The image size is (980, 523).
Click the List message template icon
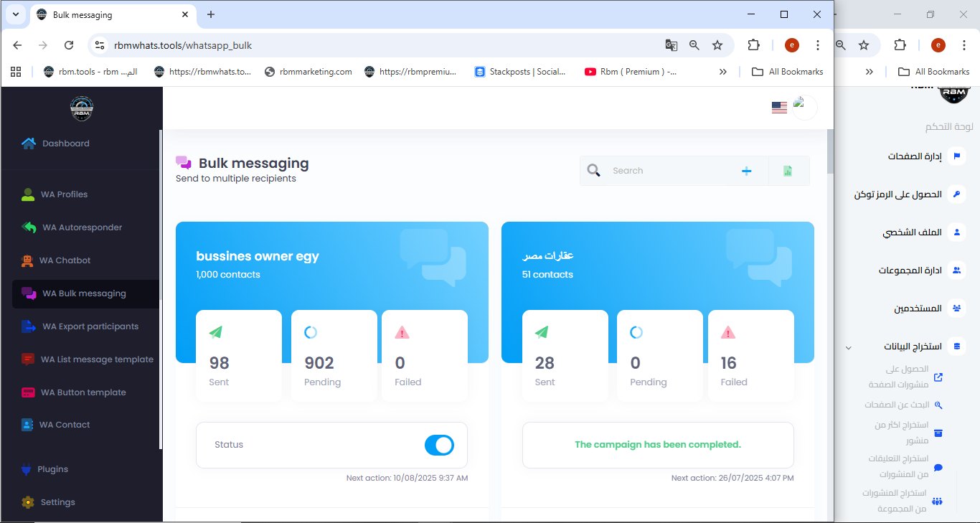pos(28,359)
